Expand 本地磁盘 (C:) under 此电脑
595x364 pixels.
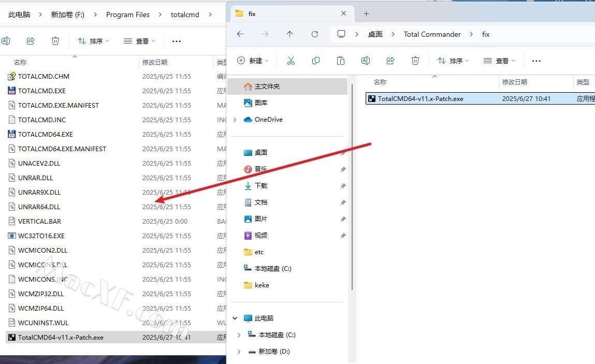click(x=239, y=335)
